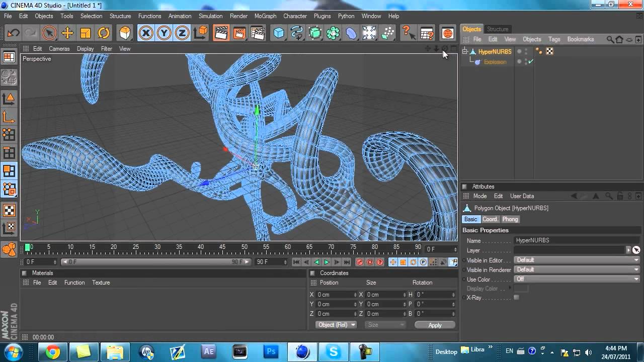Image resolution: width=644 pixels, height=362 pixels.
Task: Activate the Move tool
Action: click(x=67, y=33)
